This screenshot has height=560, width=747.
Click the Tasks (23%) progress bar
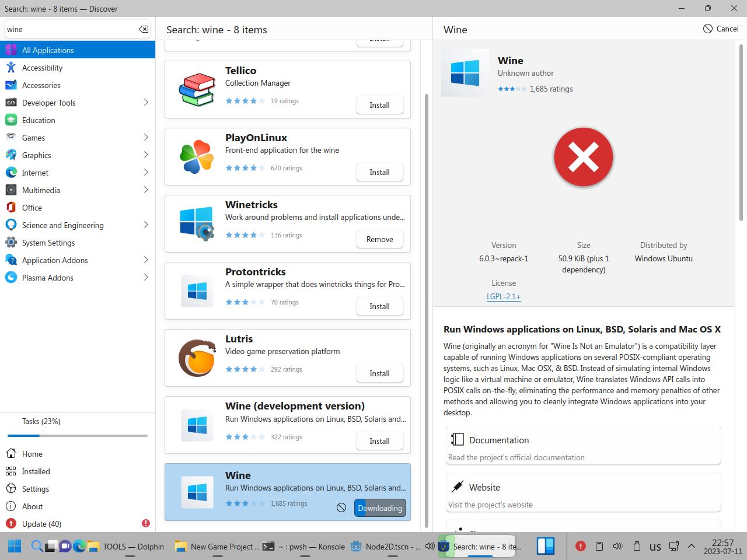click(78, 435)
